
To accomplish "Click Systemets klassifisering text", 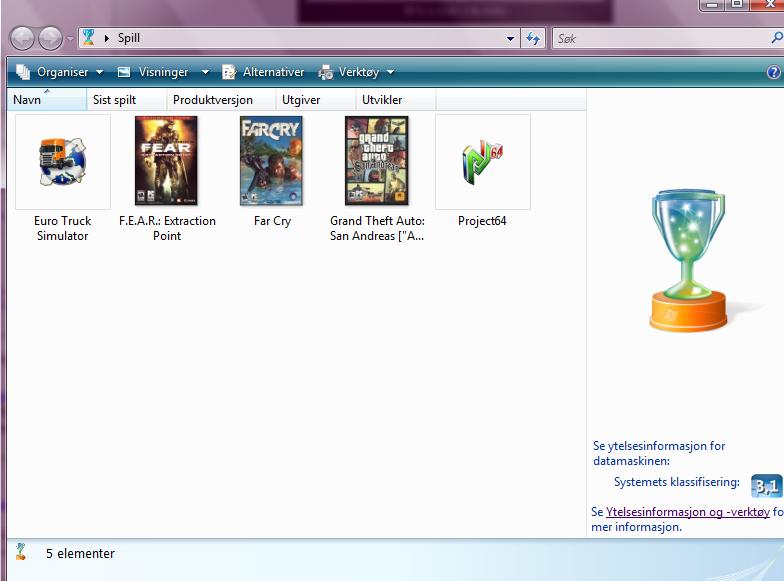I will [676, 482].
